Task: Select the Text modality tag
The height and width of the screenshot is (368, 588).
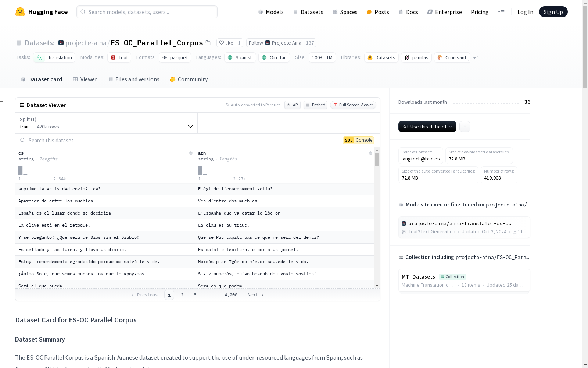Action: pos(119,57)
